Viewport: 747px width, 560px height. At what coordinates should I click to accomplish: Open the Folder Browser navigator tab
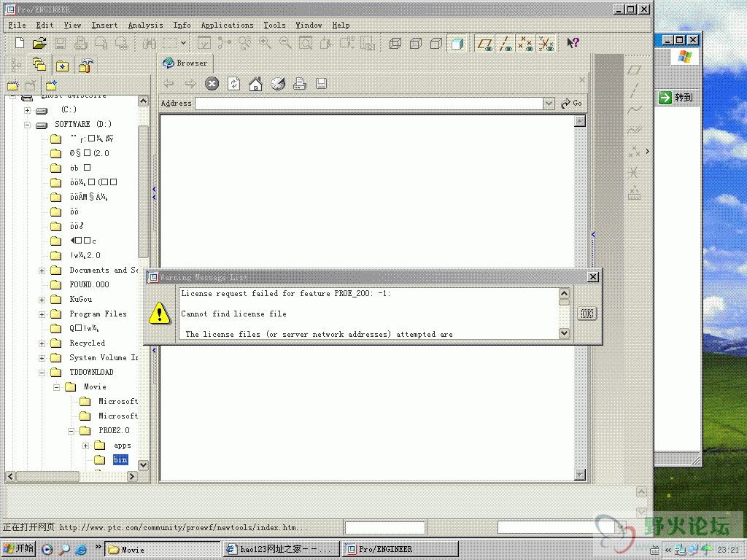click(39, 64)
